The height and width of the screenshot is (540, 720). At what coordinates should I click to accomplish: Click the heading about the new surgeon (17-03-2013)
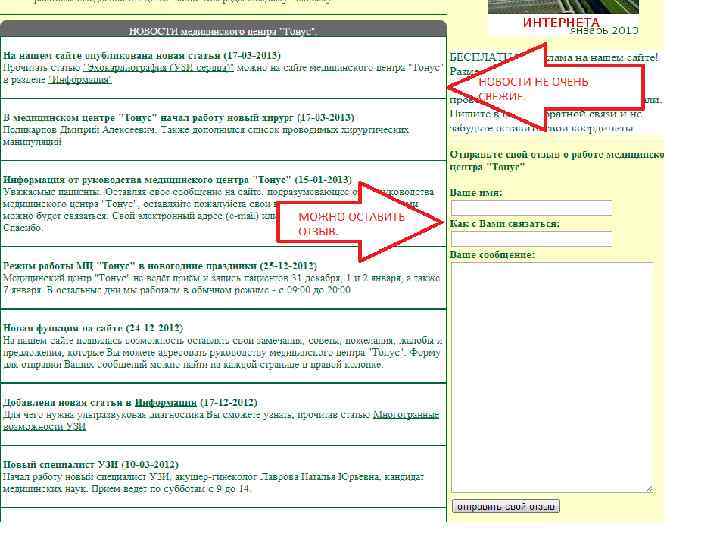[x=179, y=118]
